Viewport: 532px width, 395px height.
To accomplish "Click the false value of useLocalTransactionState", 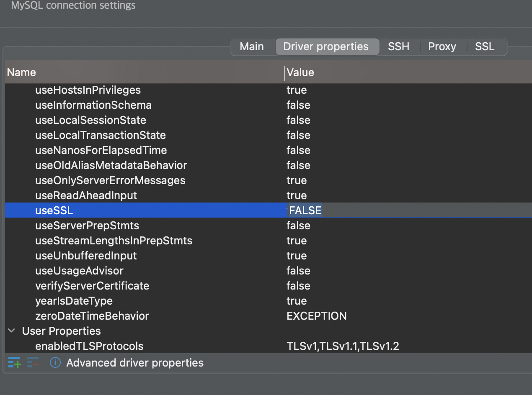I will tap(298, 135).
